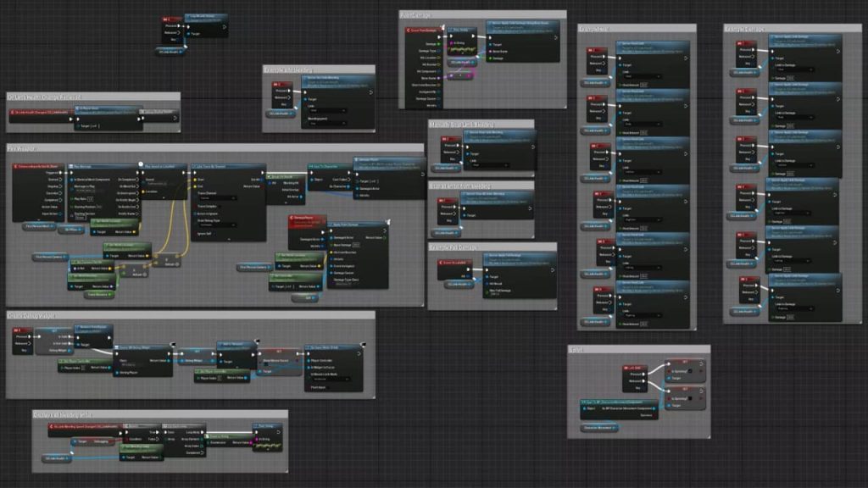Select the Cast To Character node

[x=331, y=177]
